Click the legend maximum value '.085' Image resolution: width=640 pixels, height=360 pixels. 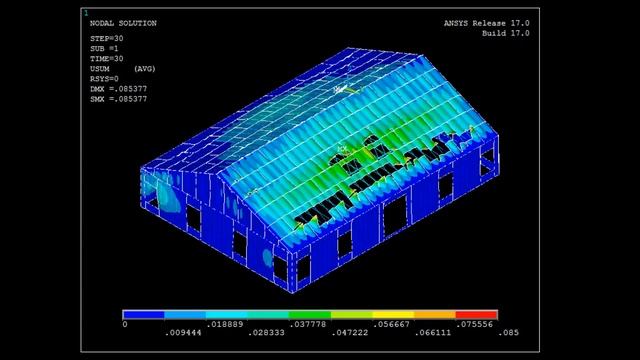[509, 333]
